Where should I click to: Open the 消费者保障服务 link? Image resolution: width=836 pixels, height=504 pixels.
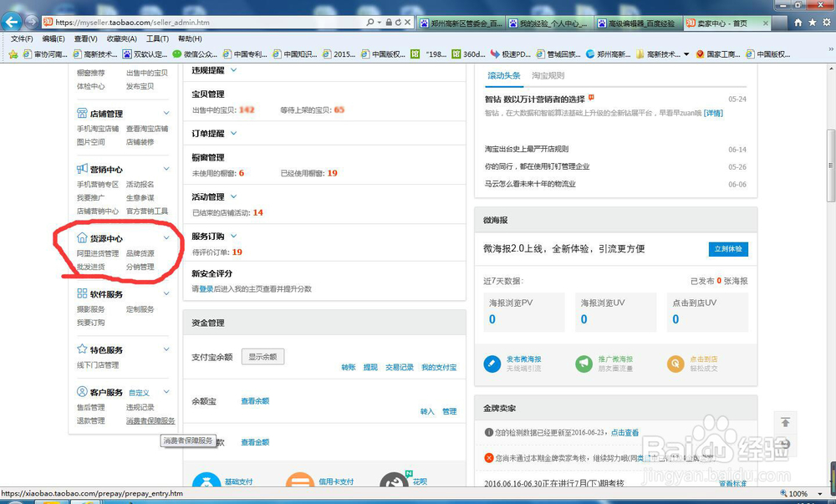coord(150,421)
